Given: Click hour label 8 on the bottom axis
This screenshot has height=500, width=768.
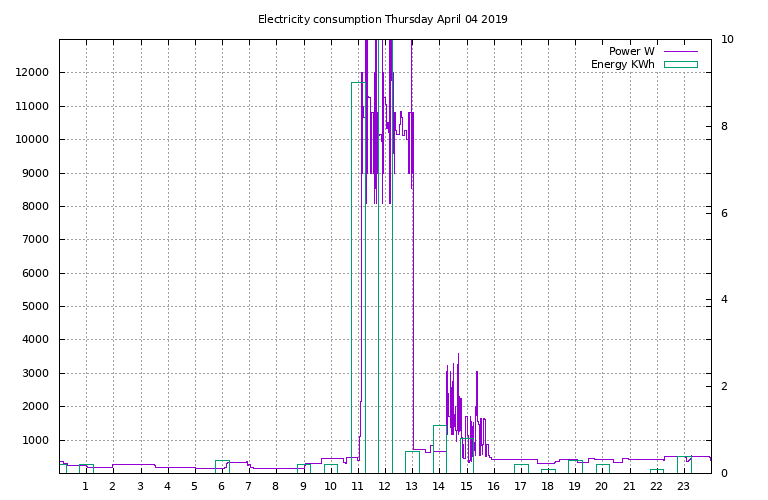Looking at the screenshot, I should [x=275, y=486].
